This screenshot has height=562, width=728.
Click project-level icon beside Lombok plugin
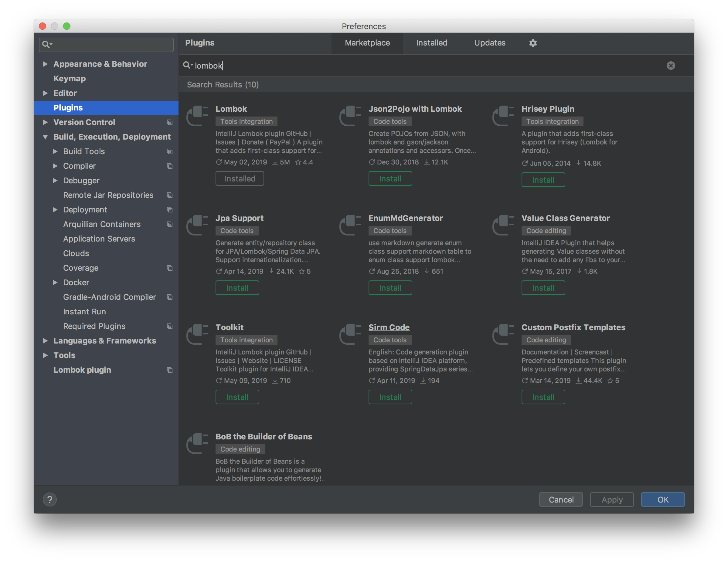[170, 370]
